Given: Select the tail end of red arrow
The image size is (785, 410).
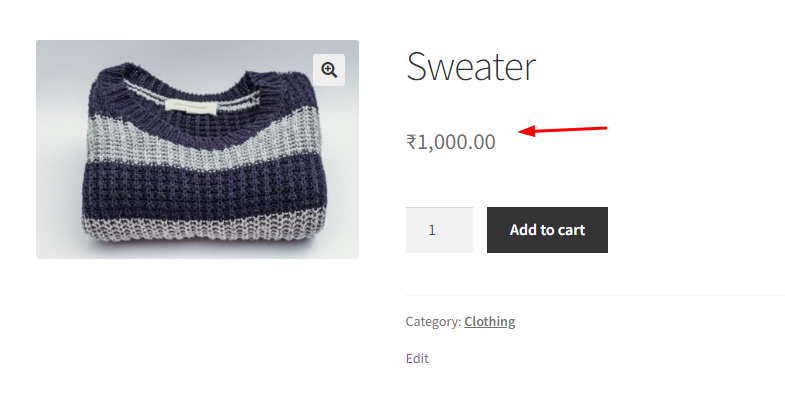Looking at the screenshot, I should (x=603, y=128).
